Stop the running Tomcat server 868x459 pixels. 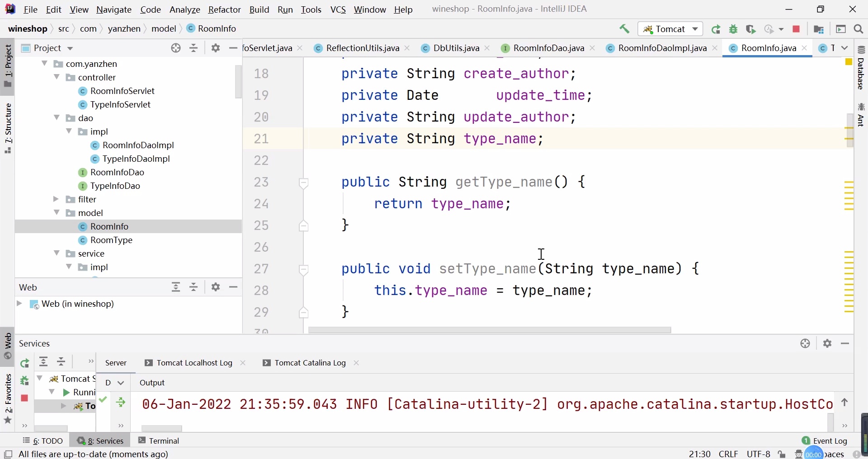click(x=797, y=29)
